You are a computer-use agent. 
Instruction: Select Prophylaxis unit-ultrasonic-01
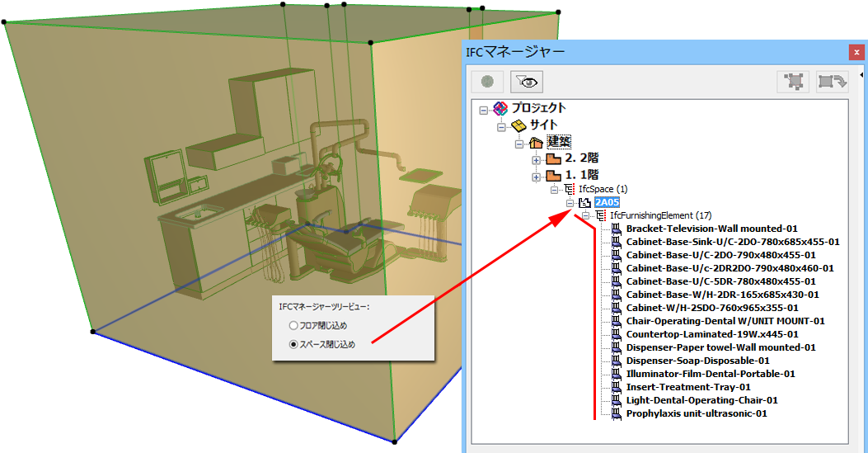click(697, 413)
